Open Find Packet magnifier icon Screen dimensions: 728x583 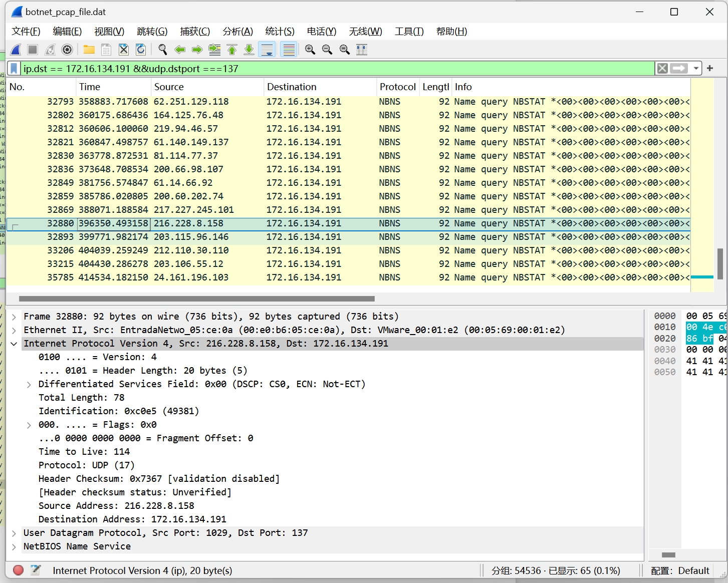coord(163,50)
